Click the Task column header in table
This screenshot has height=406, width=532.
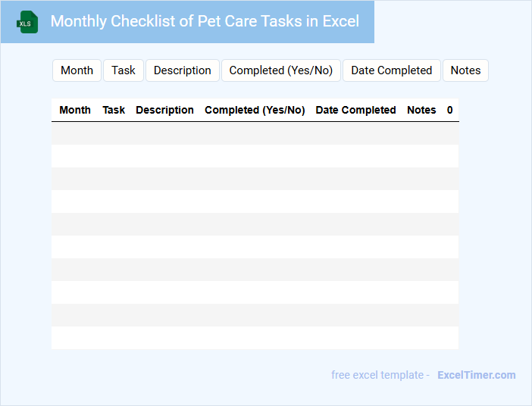coord(114,110)
